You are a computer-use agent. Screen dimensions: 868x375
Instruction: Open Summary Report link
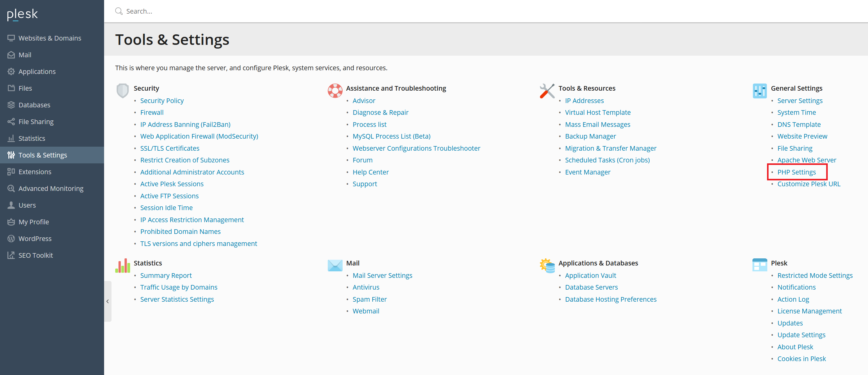point(166,275)
